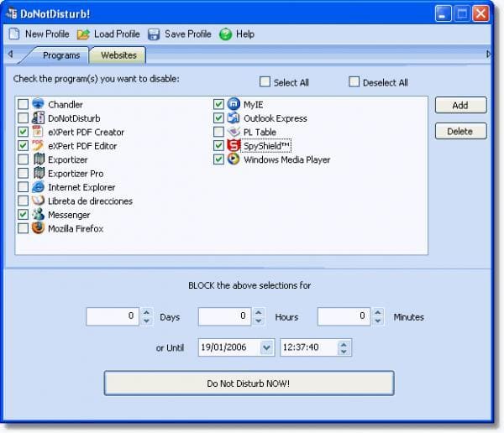Check the Select All checkbox
The width and height of the screenshot is (504, 433).
tap(265, 81)
